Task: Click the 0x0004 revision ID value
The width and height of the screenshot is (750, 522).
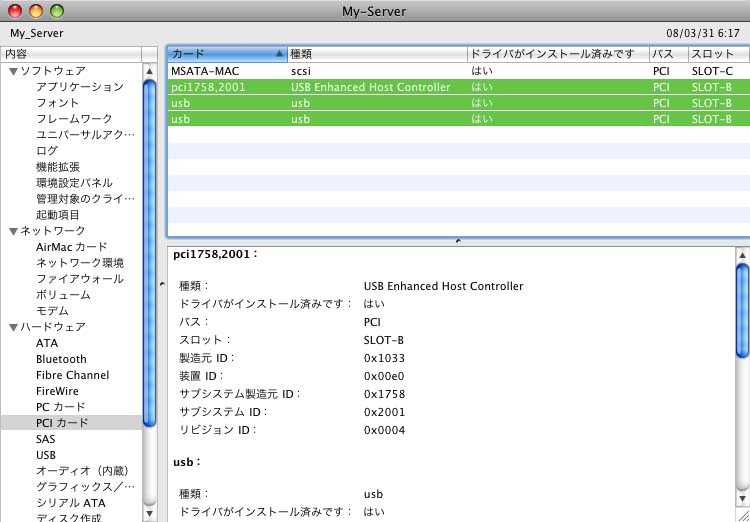Action: (x=384, y=430)
